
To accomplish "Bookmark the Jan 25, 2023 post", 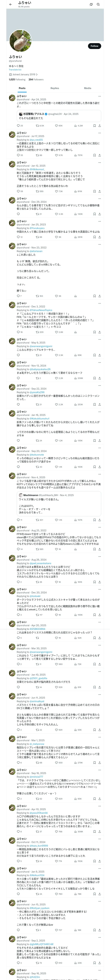I will pyautogui.click(x=95, y=237).
